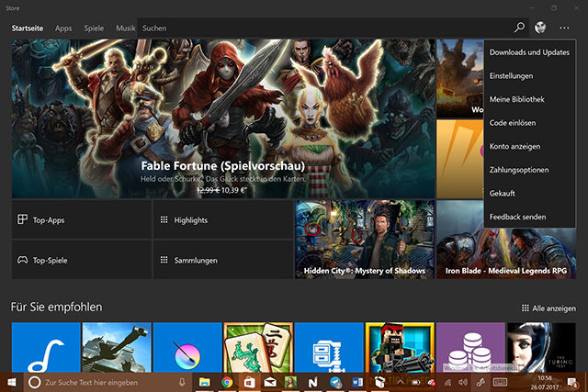
Task: Open the user account avatar
Action: [x=540, y=28]
